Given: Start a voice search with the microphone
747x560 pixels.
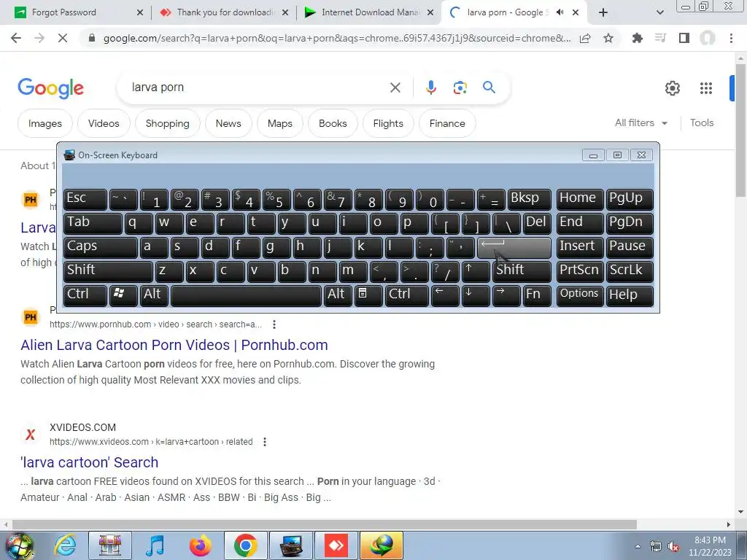Looking at the screenshot, I should click(x=431, y=87).
